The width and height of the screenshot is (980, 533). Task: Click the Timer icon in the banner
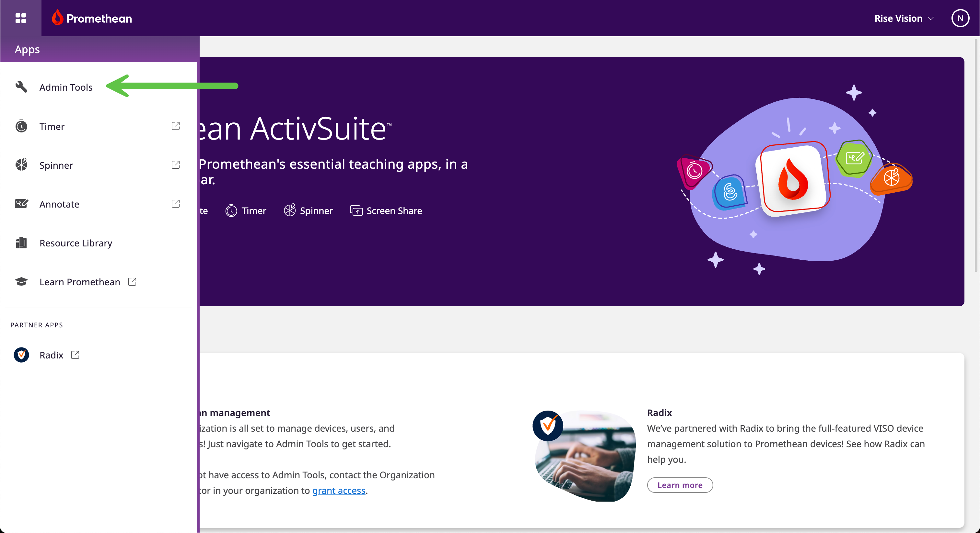231,210
